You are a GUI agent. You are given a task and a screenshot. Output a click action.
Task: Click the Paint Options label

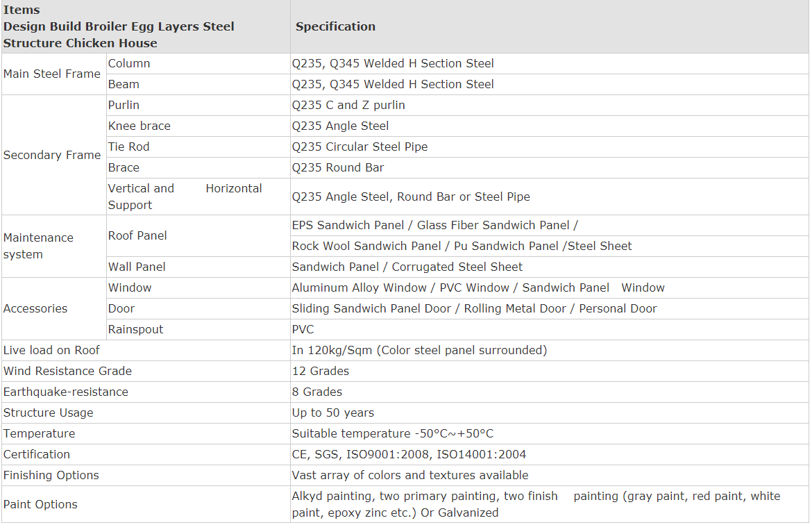40,504
